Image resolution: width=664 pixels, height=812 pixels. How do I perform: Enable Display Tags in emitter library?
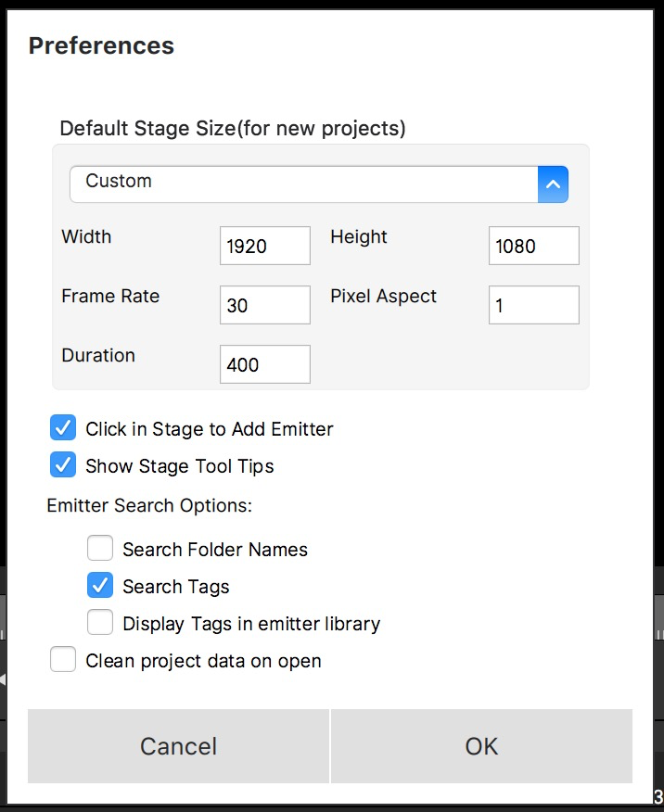100,623
